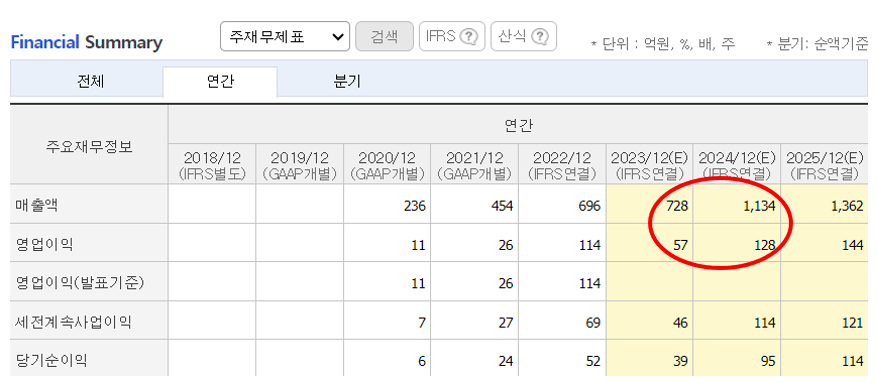Click the 매출액 row label
Screen dimensions: 877x384
click(37, 206)
